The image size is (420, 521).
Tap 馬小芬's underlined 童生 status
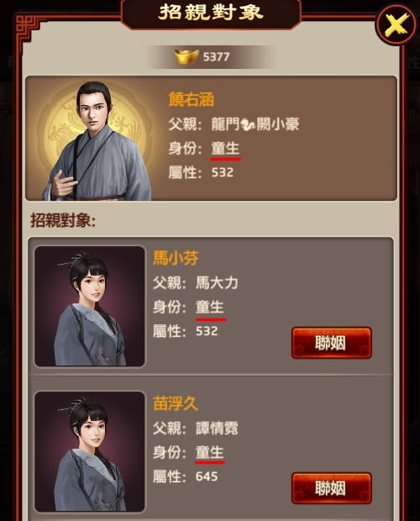(x=210, y=307)
